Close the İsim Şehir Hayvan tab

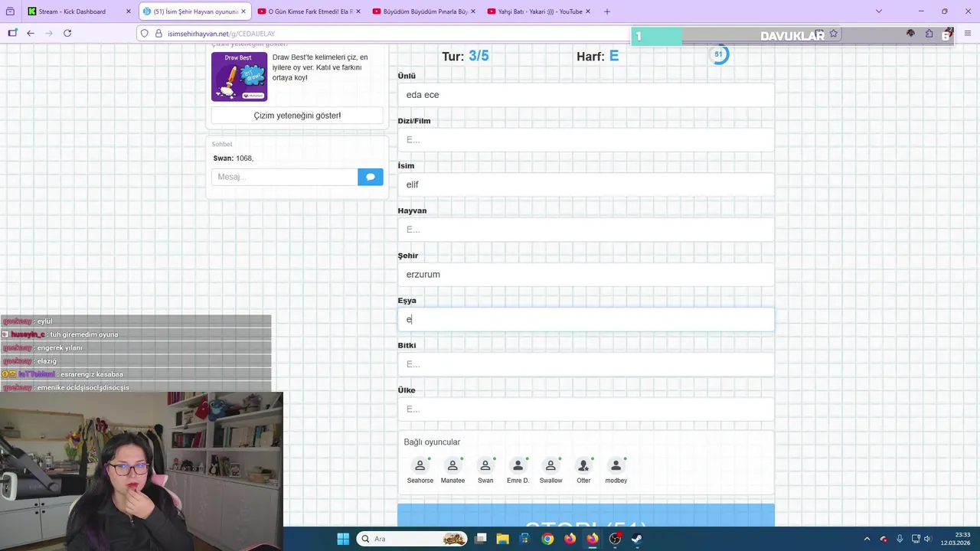pos(243,11)
